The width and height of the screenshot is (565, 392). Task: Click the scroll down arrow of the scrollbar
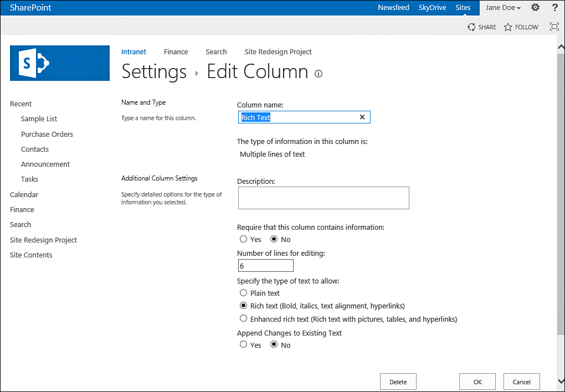pyautogui.click(x=561, y=381)
